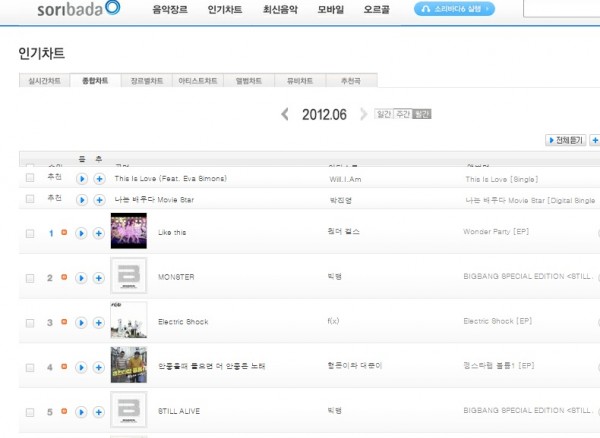
Task: Add the rank 4 track to playlist
Action: pos(99,367)
